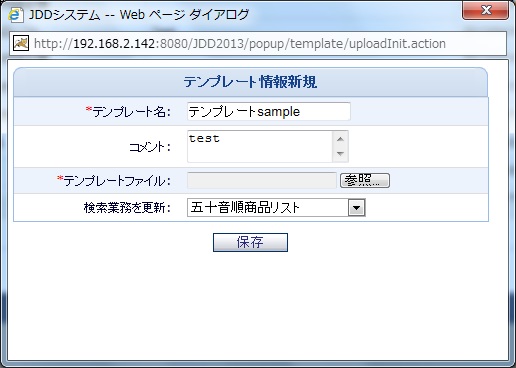Focus the テンプレート名 input field
The width and height of the screenshot is (516, 368).
pos(269,111)
